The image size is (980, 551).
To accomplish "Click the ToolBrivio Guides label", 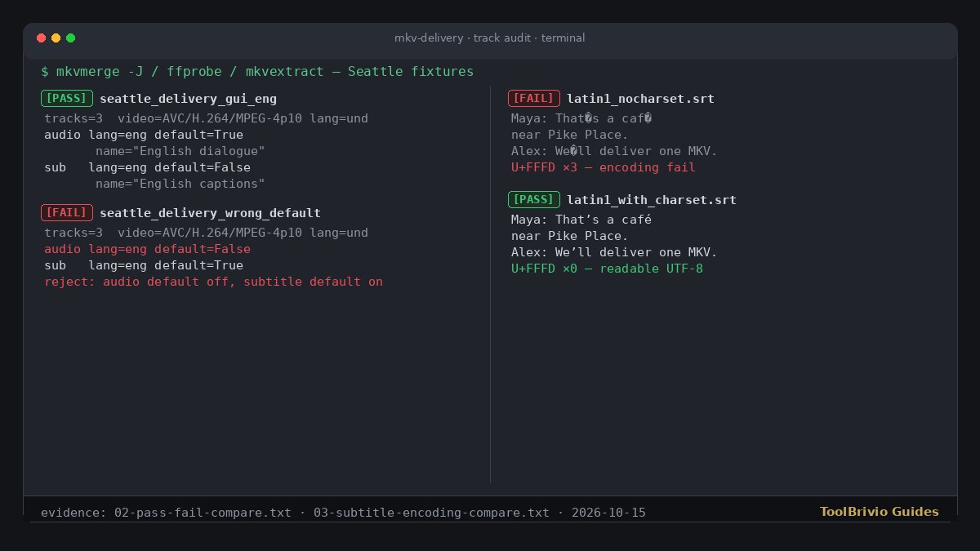I will coord(880,512).
